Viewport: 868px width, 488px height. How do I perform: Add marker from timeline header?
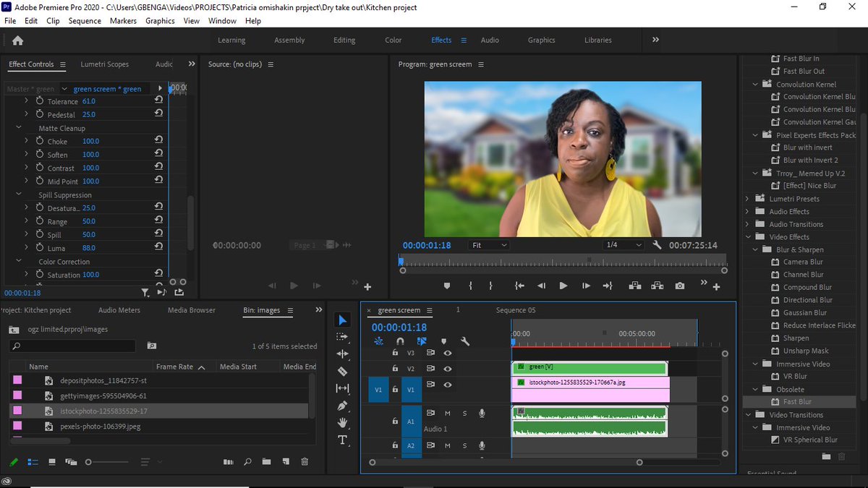pos(444,341)
